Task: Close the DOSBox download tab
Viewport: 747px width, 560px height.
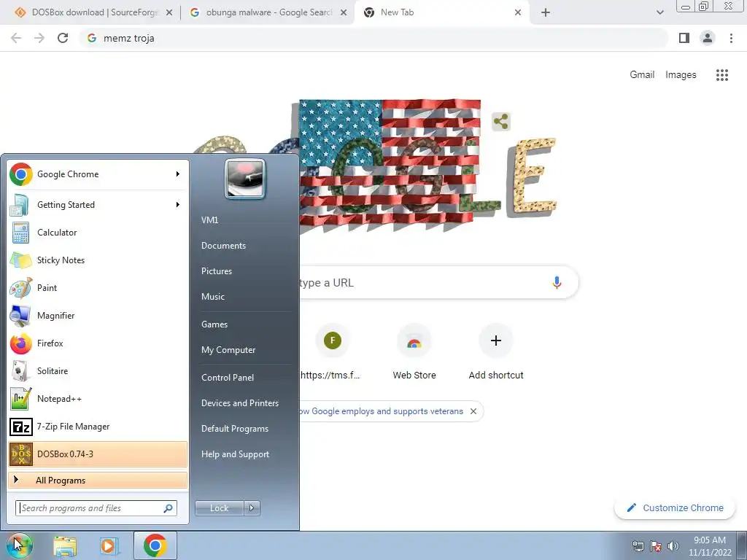Action: (x=169, y=13)
